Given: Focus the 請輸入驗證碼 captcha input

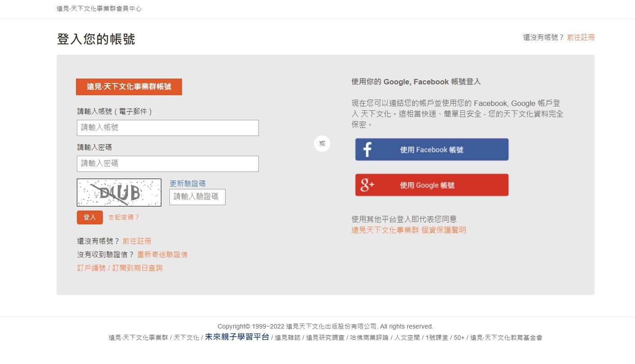Looking at the screenshot, I should [197, 197].
